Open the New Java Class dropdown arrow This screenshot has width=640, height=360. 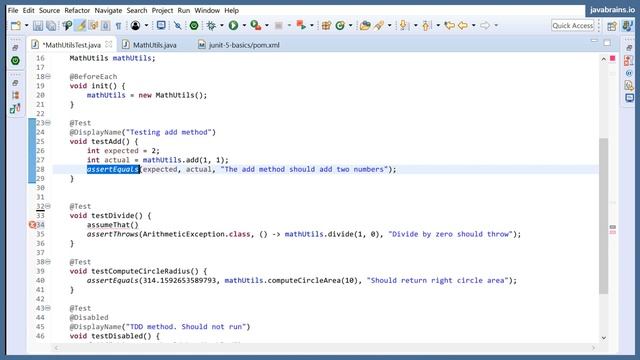tap(350, 26)
